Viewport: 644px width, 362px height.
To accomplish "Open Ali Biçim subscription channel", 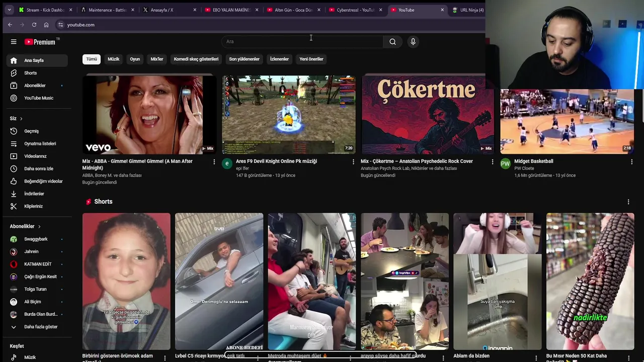I will coord(37,302).
